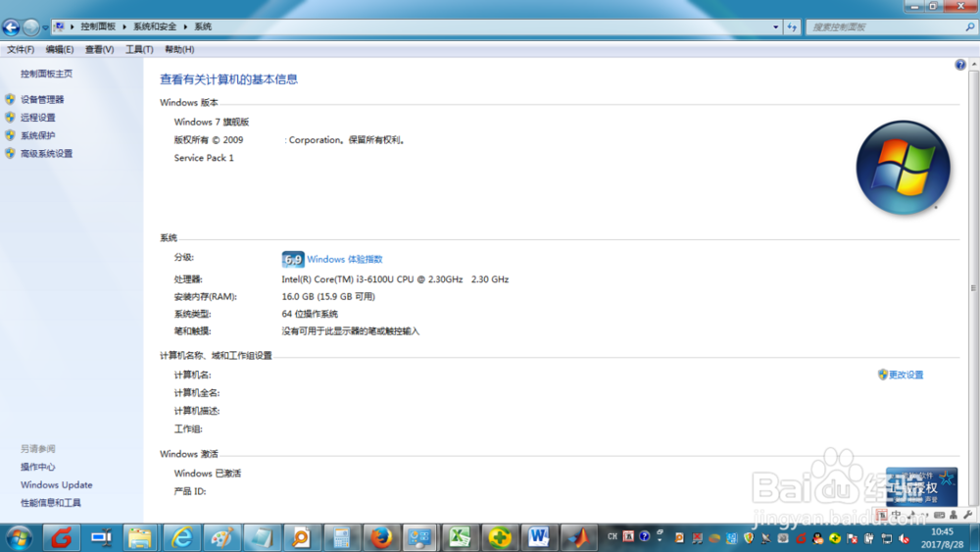Open the red G reader icon in taskbar
Screen dimensions: 980x552
point(61,537)
